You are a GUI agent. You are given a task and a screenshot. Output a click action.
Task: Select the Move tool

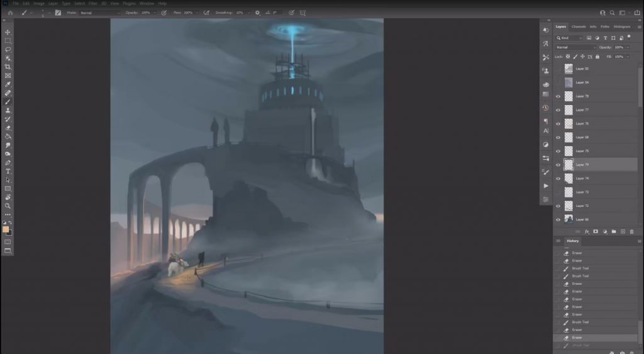pos(8,32)
